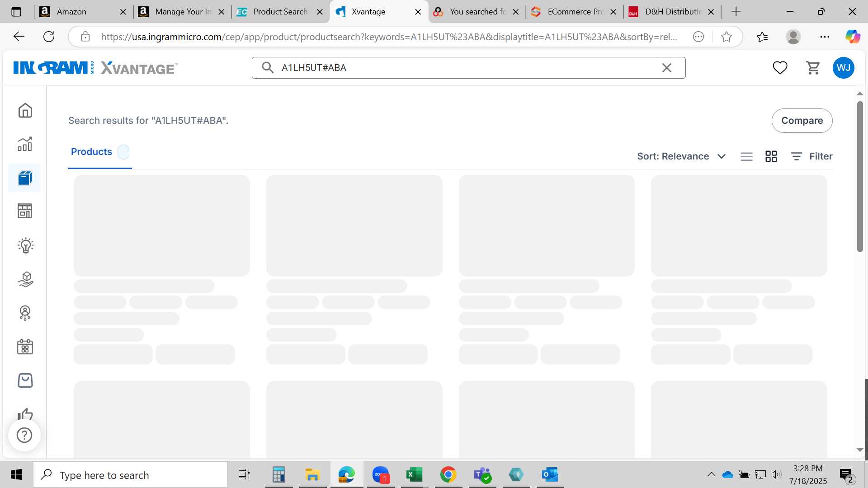Open the Windows Start menu

pyautogui.click(x=16, y=475)
